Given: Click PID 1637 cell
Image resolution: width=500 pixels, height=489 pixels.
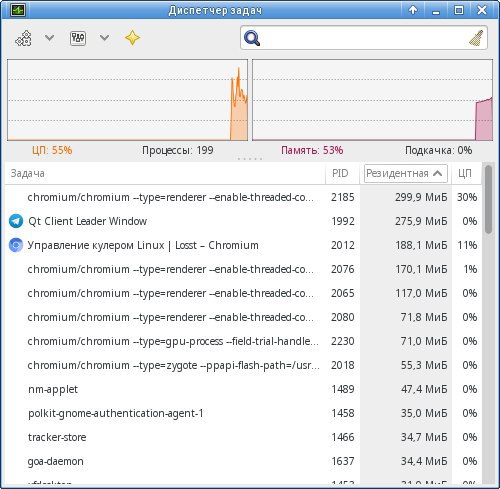Looking at the screenshot, I should coord(342,461).
